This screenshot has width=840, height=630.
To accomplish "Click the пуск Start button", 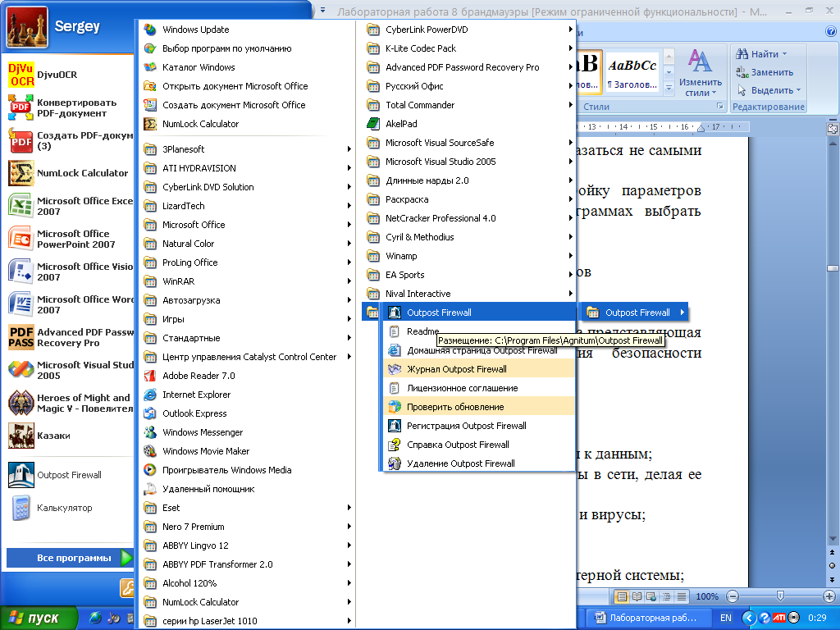I will (38, 618).
